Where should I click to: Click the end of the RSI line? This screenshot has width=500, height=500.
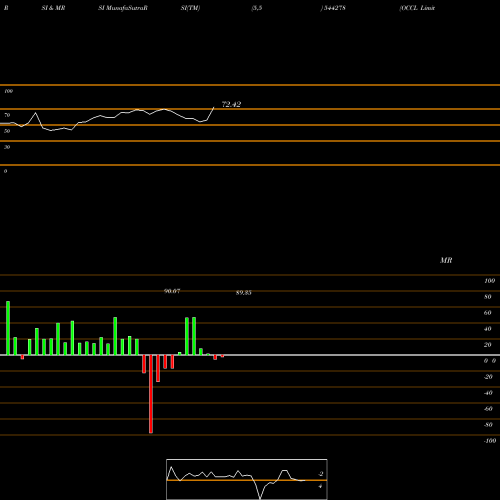pyautogui.click(x=214, y=107)
